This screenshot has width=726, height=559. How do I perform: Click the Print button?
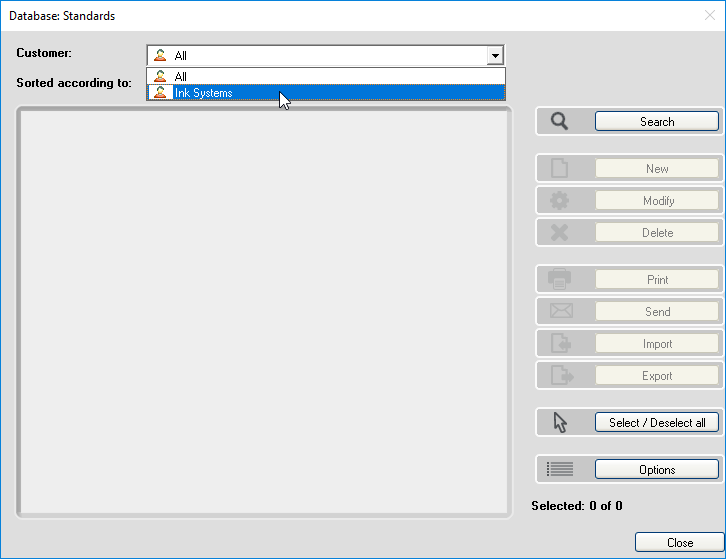coord(657,280)
